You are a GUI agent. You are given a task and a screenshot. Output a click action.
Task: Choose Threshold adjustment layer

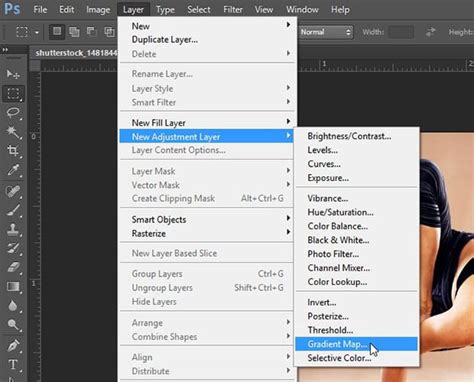click(356, 330)
